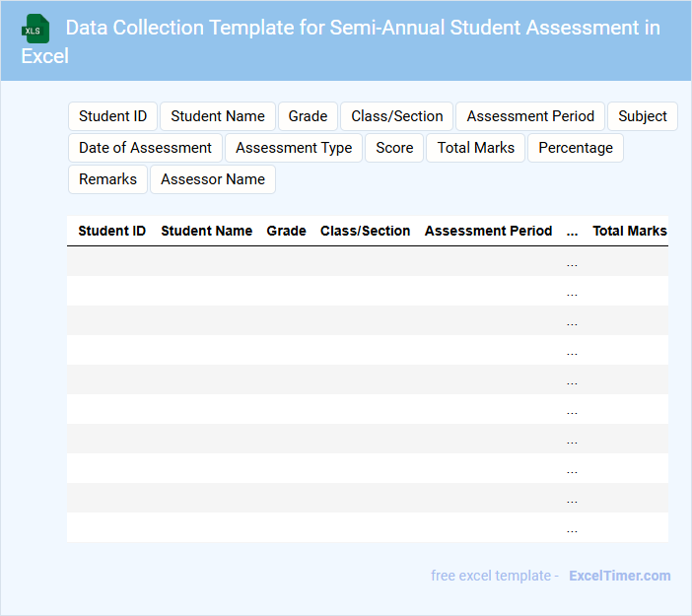Click the green XLS file icon
Screen dimensions: 692x616
click(36, 29)
